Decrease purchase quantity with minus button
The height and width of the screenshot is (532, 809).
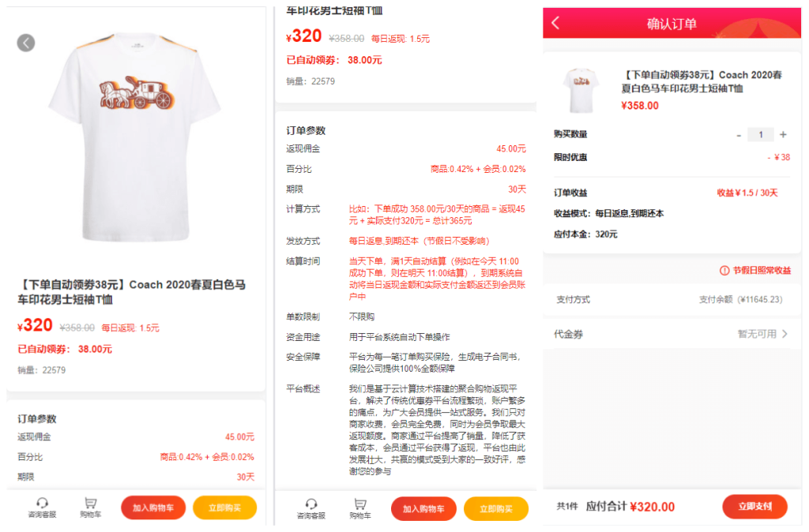pos(739,135)
